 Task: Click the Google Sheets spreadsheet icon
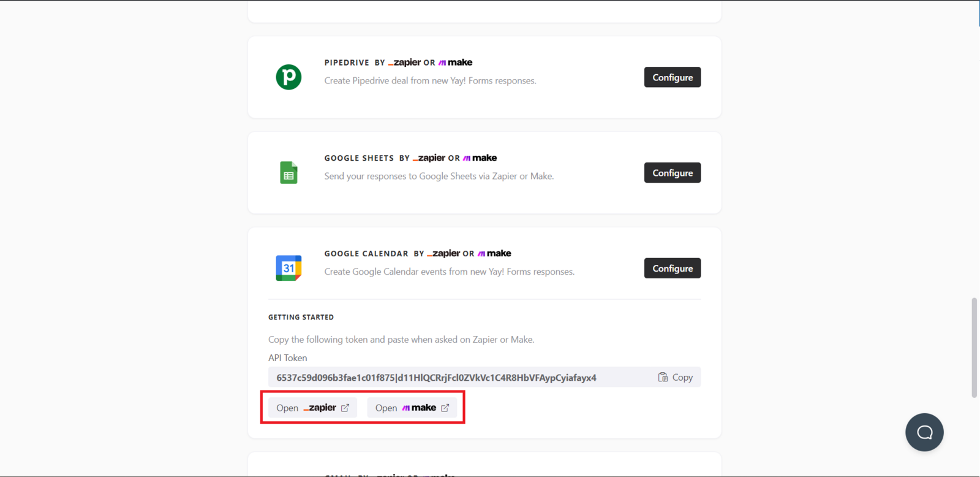288,173
